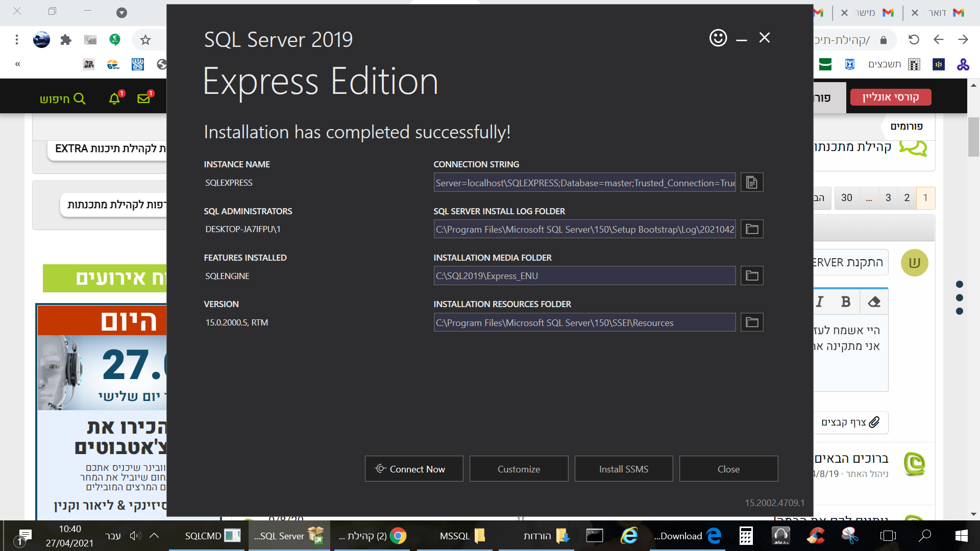Expand the system tray hidden icons
Image resolution: width=980 pixels, height=551 pixels.
point(154,536)
